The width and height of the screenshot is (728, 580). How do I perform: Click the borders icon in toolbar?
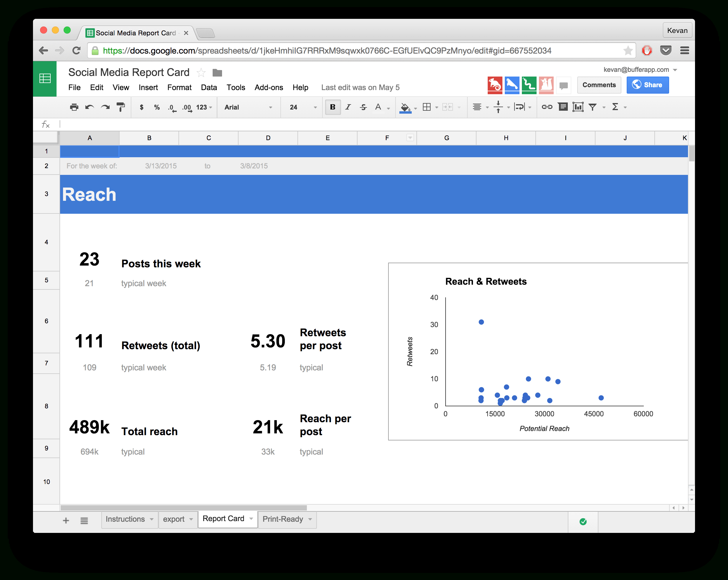pos(427,107)
